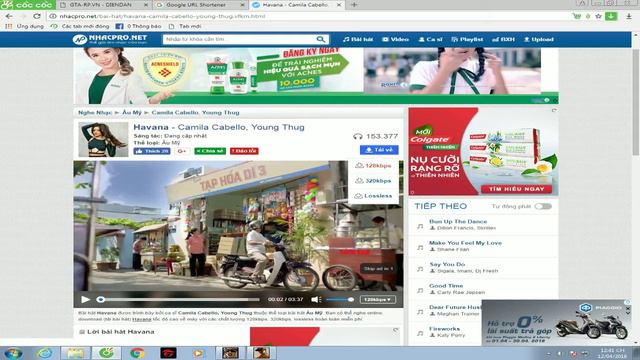The image size is (640, 360).
Task: Choose Lossless download option
Action: [x=373, y=196]
